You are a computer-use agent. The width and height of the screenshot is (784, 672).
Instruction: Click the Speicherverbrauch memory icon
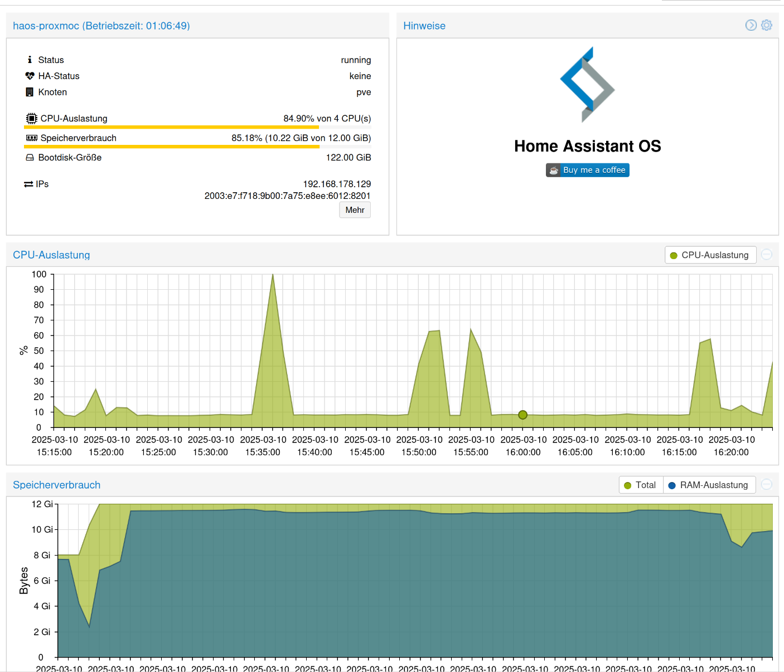[x=31, y=138]
